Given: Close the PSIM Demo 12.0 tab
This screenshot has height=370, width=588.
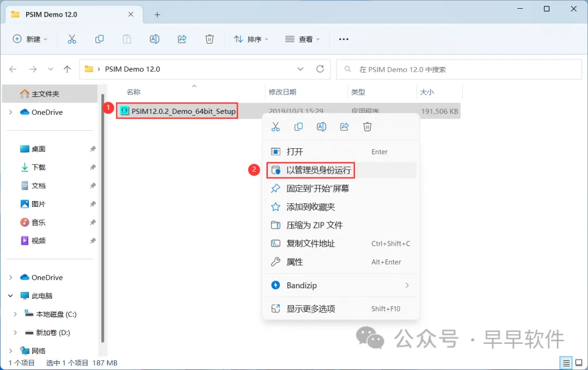Looking at the screenshot, I should pyautogui.click(x=131, y=14).
